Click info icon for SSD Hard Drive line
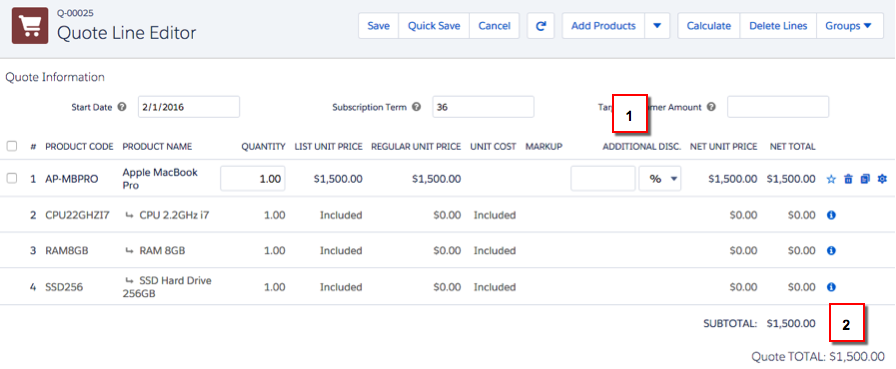The width and height of the screenshot is (896, 369). coord(831,287)
